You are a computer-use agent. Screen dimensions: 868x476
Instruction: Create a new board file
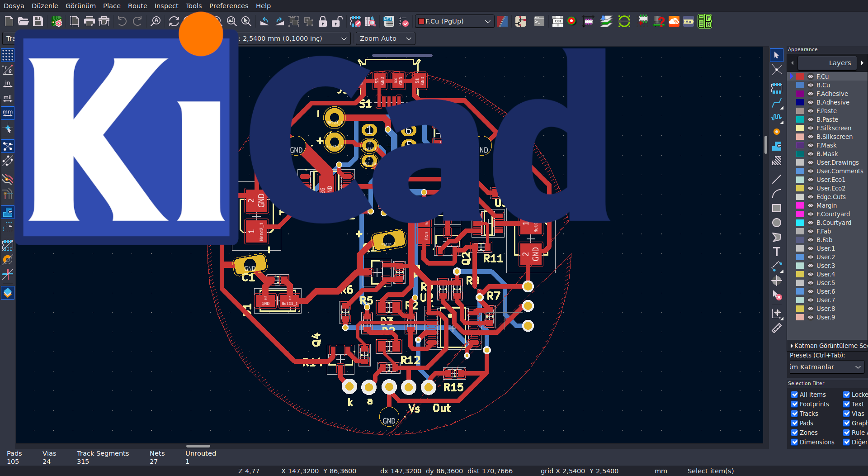click(x=9, y=21)
